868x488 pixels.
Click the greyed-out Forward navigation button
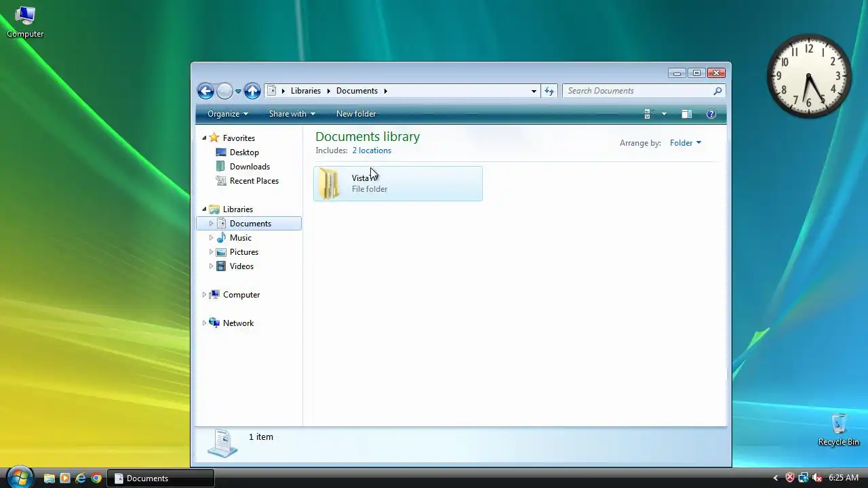click(x=224, y=91)
